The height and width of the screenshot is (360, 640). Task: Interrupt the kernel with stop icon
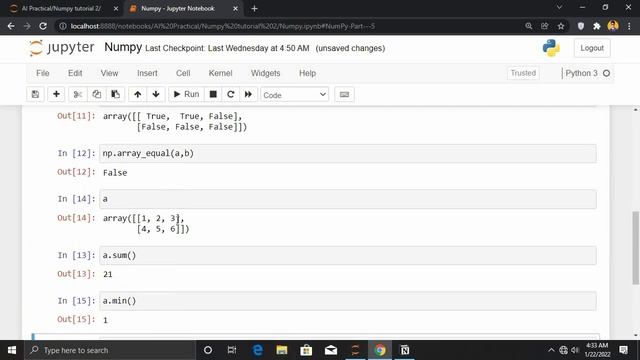click(213, 94)
